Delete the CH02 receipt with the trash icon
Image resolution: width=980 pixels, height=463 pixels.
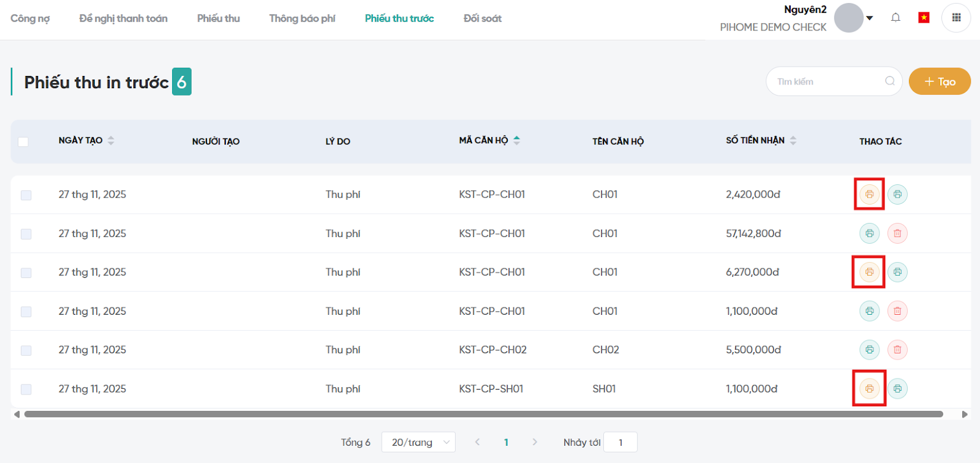pyautogui.click(x=897, y=350)
